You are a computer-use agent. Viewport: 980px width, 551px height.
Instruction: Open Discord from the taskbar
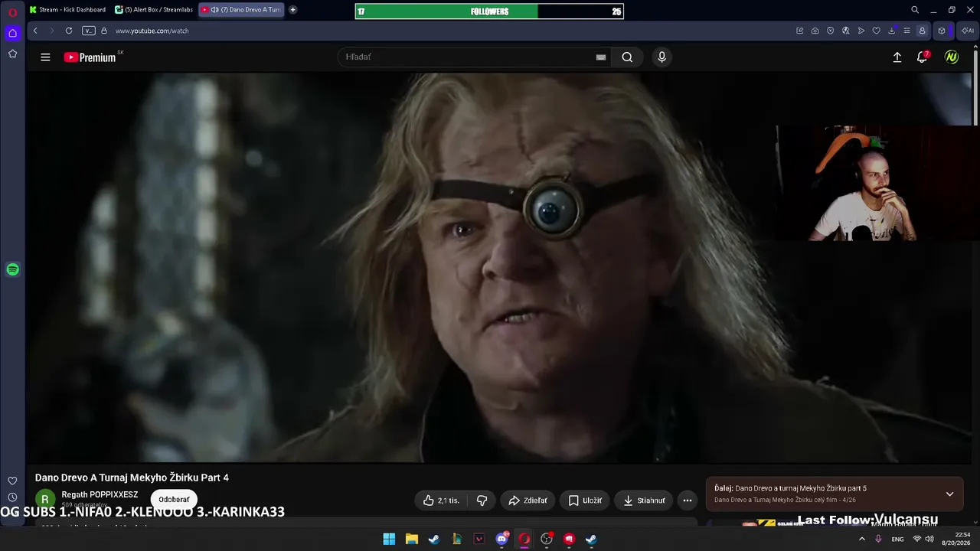[x=501, y=539]
